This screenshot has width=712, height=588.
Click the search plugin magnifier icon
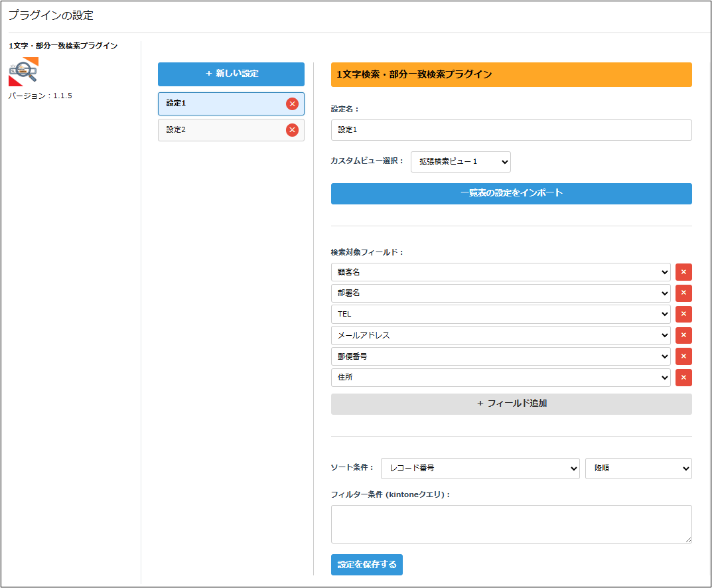coord(23,72)
